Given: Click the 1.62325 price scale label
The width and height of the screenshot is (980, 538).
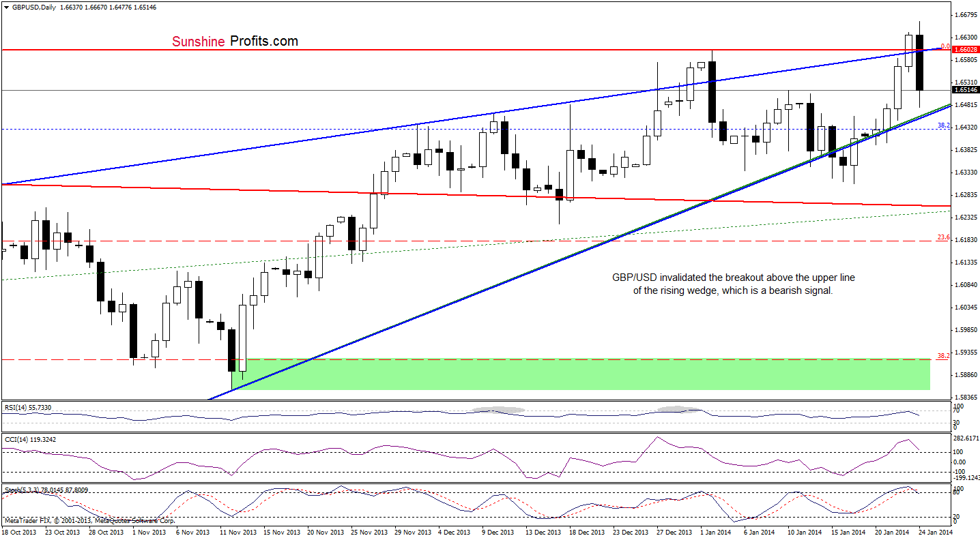Looking at the screenshot, I should (x=965, y=217).
